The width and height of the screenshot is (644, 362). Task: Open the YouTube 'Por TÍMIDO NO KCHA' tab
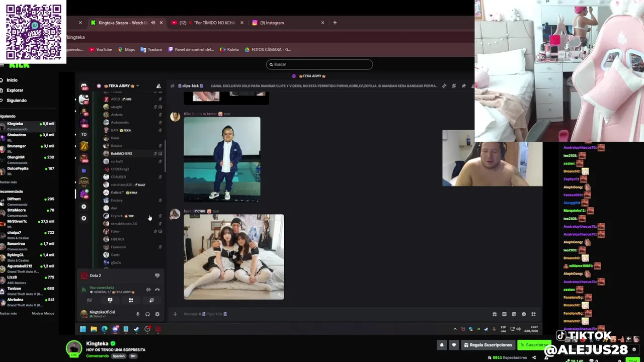point(206,23)
